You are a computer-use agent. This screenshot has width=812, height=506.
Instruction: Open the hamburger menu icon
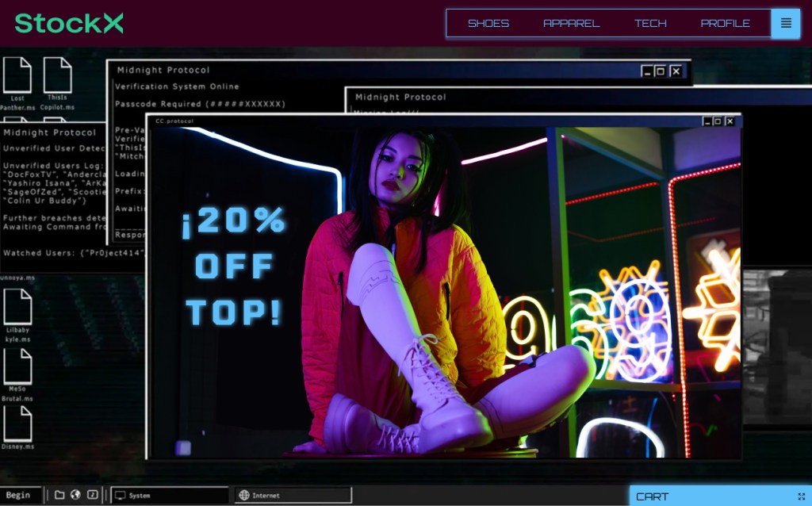pyautogui.click(x=785, y=23)
